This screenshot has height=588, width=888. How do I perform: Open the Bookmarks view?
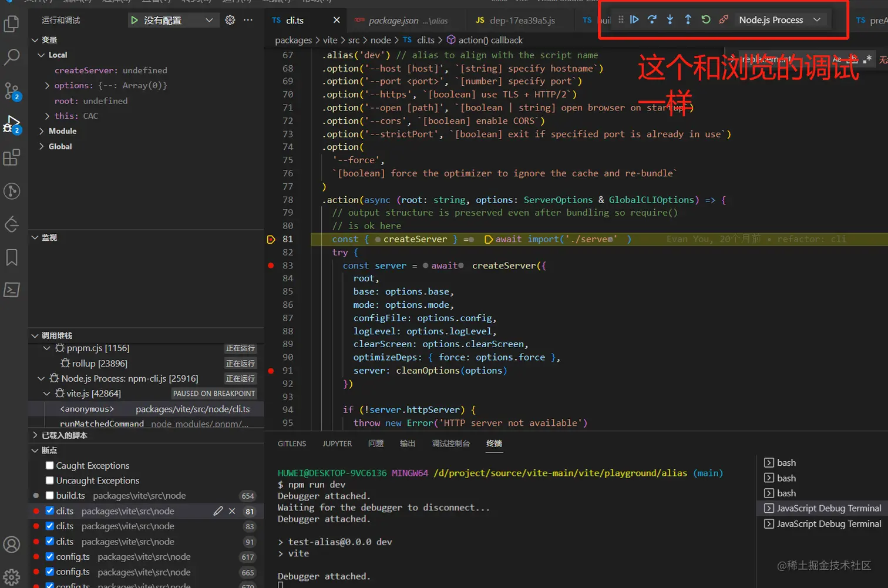click(x=12, y=257)
